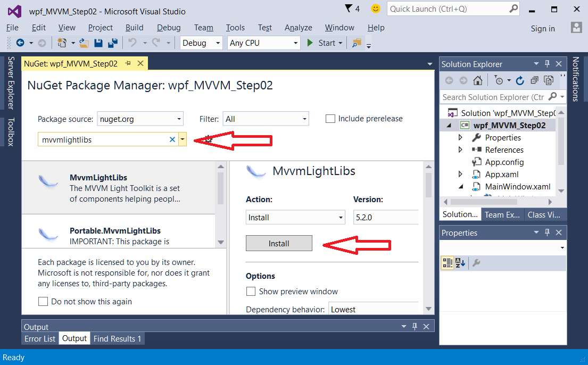Clear the mvvmlightlibs search text
The width and height of the screenshot is (588, 365).
click(172, 139)
